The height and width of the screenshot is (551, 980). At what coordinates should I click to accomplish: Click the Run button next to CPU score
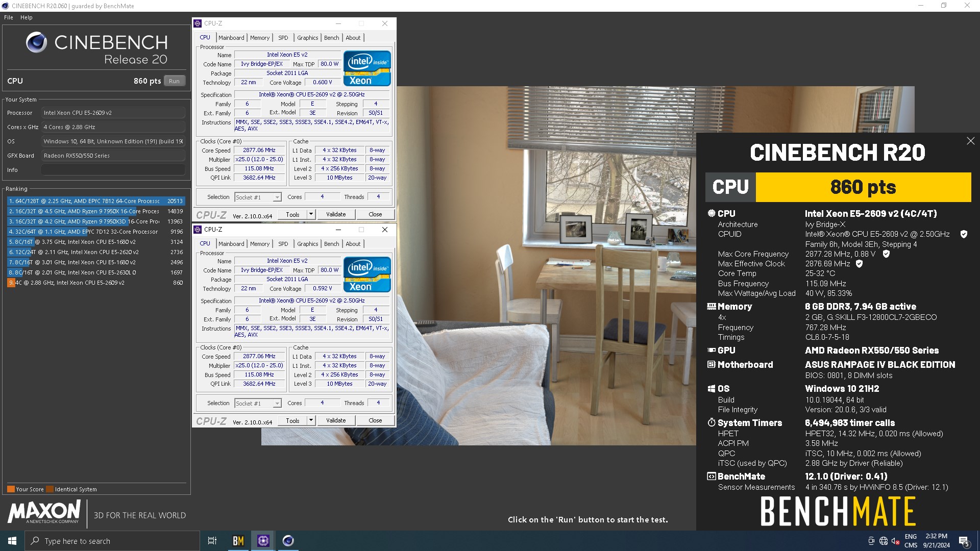[174, 81]
